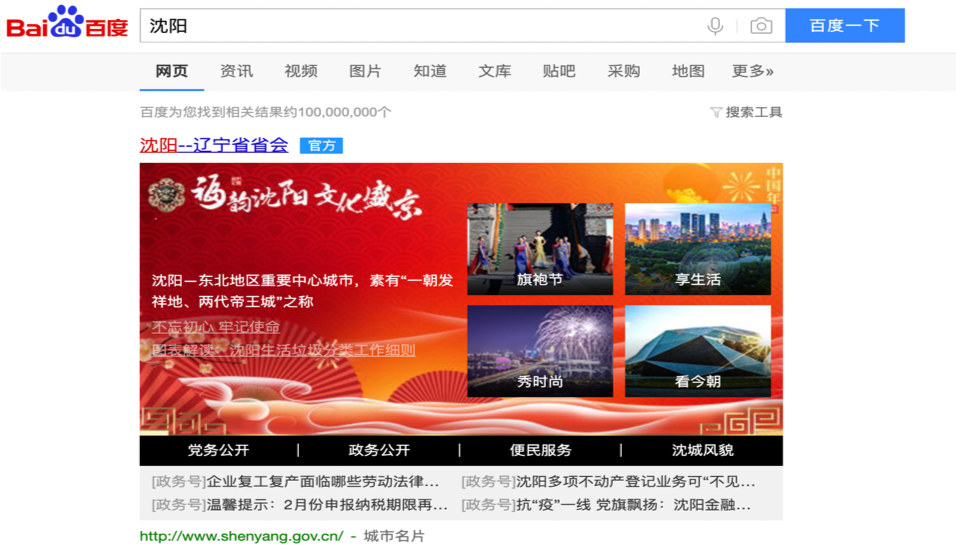This screenshot has height=545, width=956.
Task: Switch to the 资讯 tab
Action: click(x=236, y=71)
